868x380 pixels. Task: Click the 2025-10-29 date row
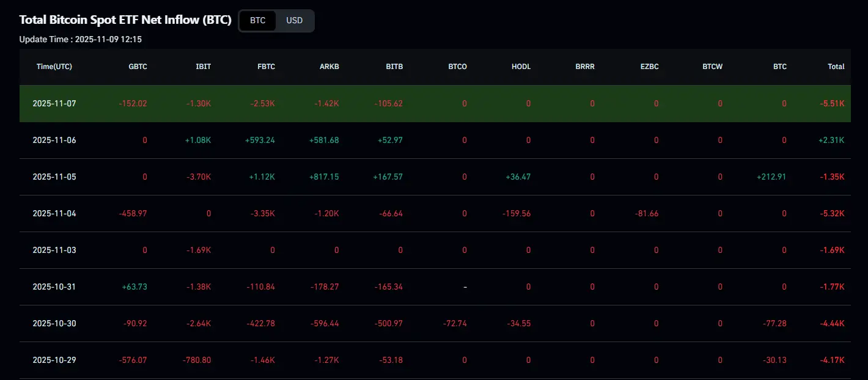tap(54, 360)
